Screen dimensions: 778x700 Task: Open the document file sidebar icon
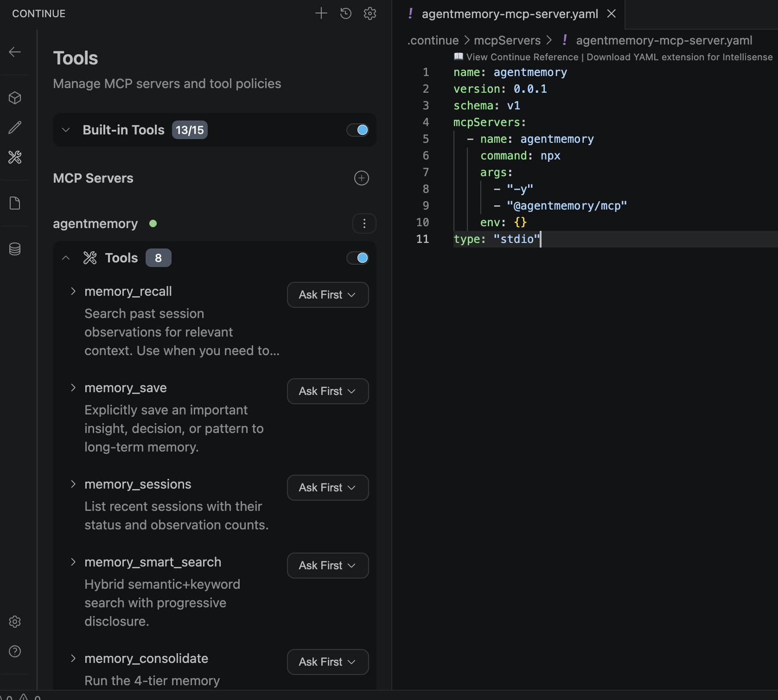[15, 203]
